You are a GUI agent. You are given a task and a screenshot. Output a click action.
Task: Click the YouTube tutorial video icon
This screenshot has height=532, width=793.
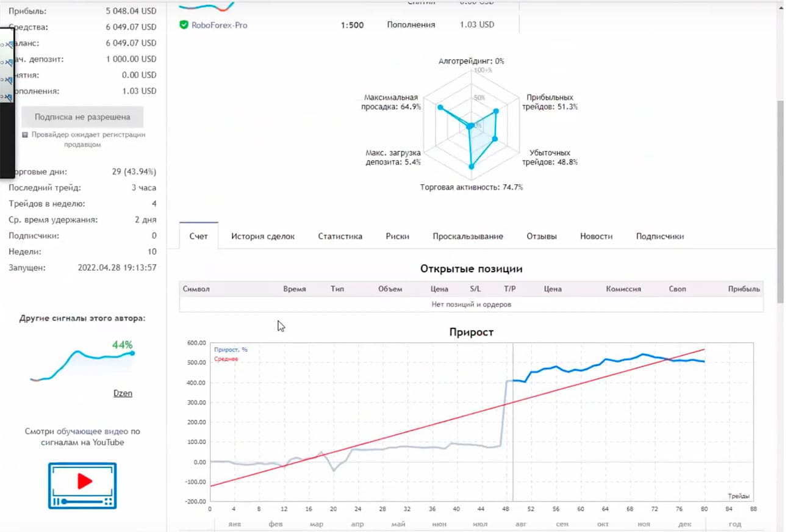(x=82, y=485)
